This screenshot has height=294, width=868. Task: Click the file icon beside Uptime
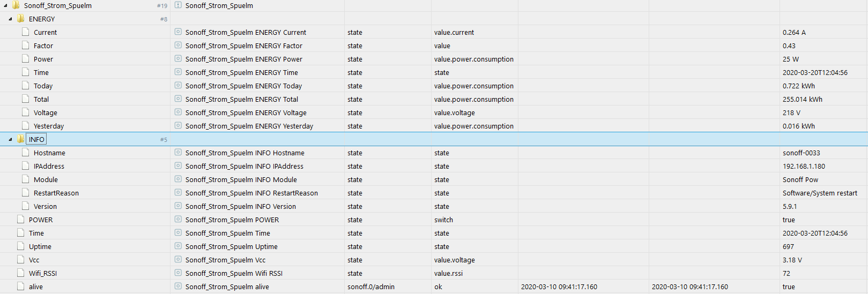[x=21, y=246]
